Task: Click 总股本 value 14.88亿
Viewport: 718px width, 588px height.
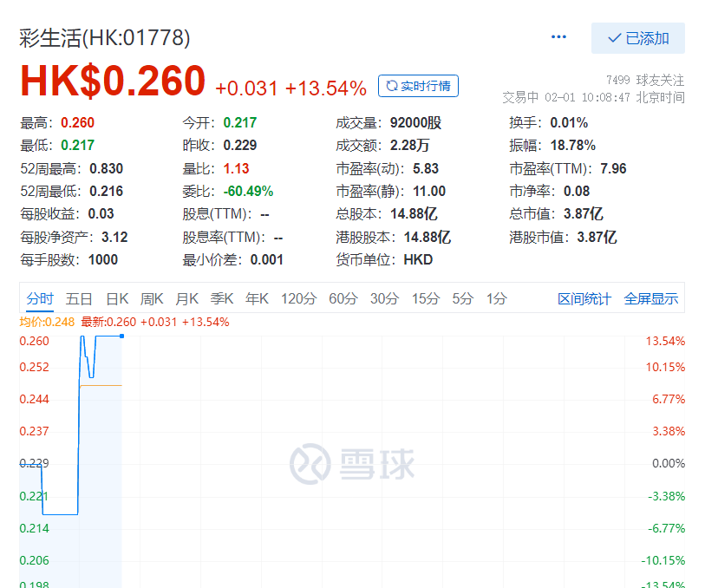Action: [414, 214]
